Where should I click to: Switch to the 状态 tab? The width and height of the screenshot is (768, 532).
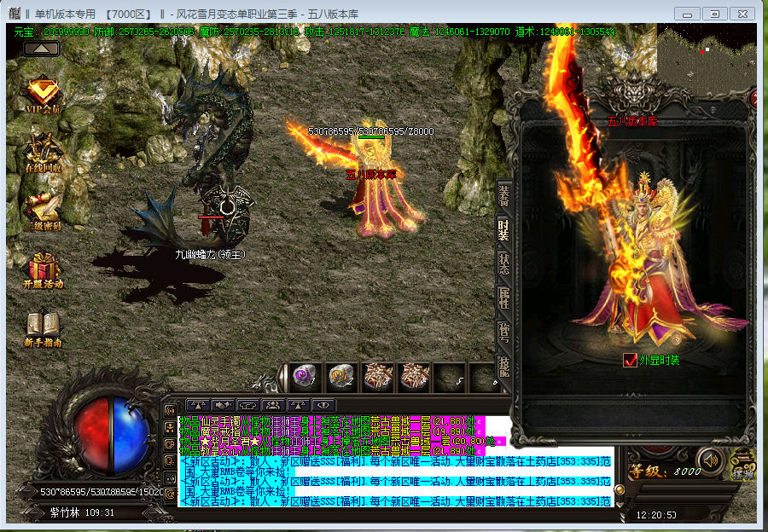tap(503, 263)
